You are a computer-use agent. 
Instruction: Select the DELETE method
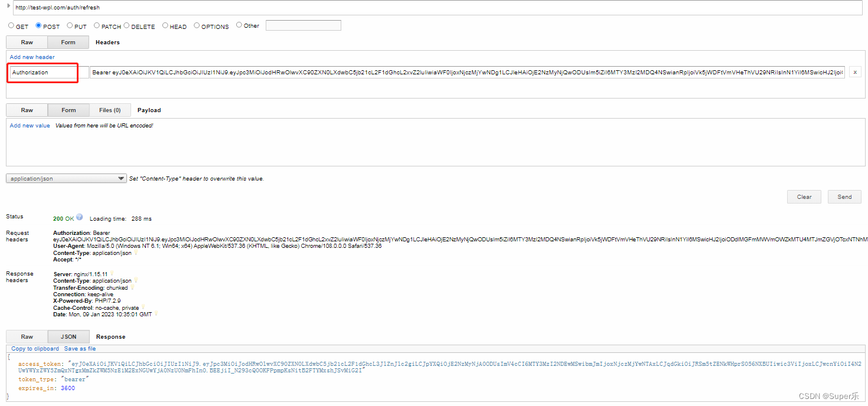[x=127, y=25]
